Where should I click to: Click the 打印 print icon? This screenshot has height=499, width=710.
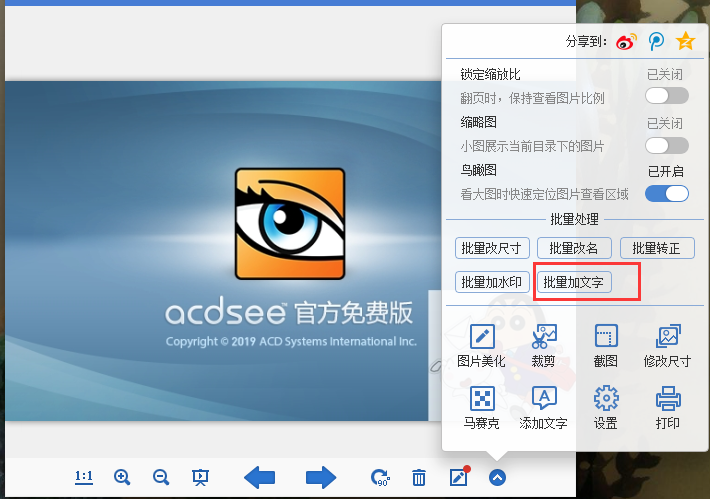667,408
